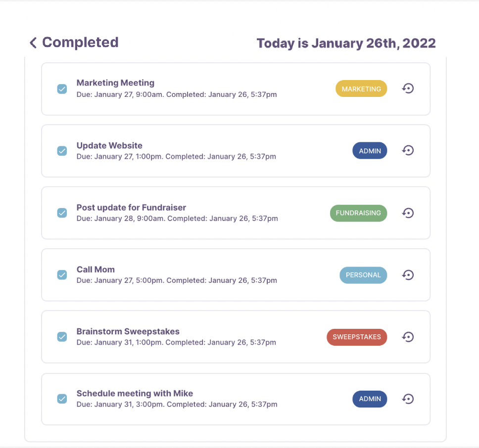The width and height of the screenshot is (479, 448).
Task: Restore the Brainstorm Sweepstakes task
Action: pos(408,337)
